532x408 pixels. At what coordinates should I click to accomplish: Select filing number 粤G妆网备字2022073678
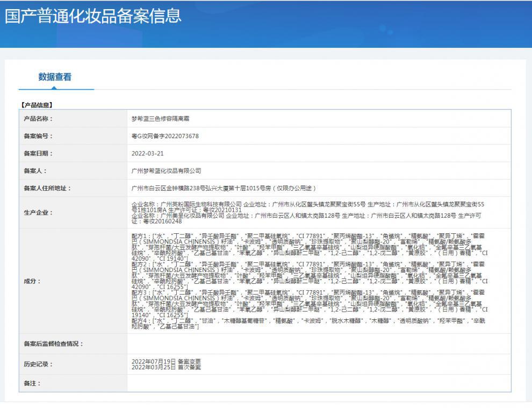(165, 136)
